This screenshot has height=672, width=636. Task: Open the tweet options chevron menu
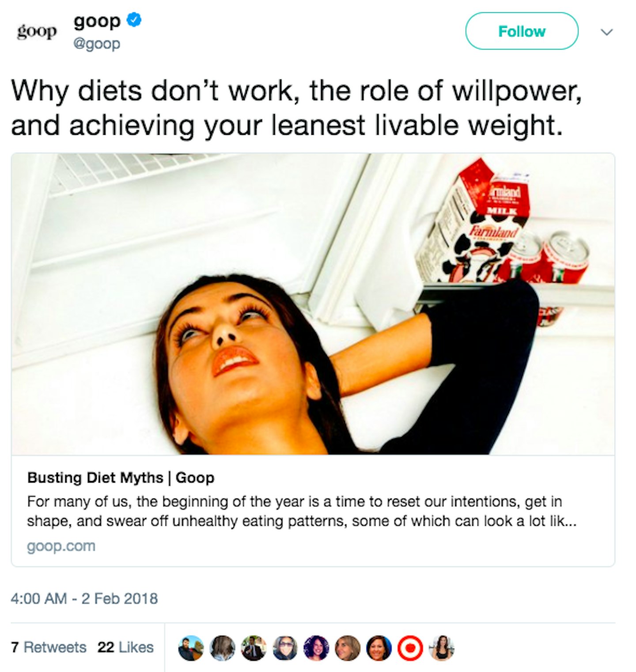point(607,32)
